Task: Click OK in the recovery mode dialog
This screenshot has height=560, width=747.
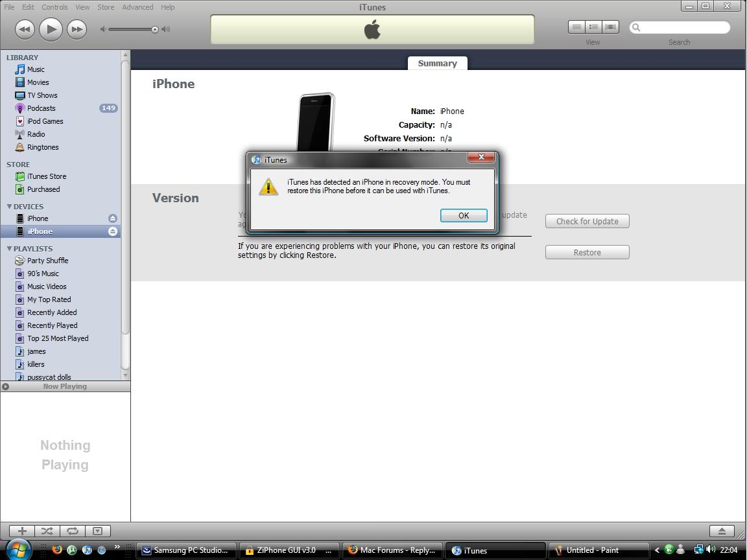Action: coord(464,216)
